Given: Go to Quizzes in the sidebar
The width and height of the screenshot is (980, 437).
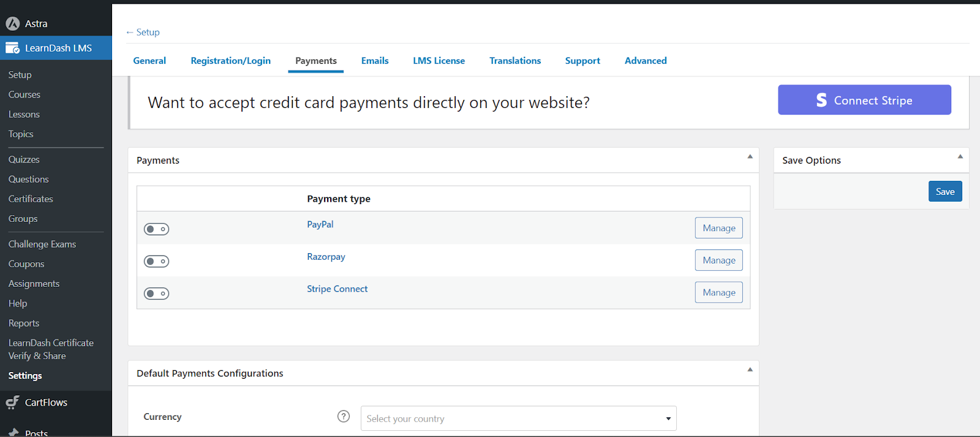Looking at the screenshot, I should point(24,159).
